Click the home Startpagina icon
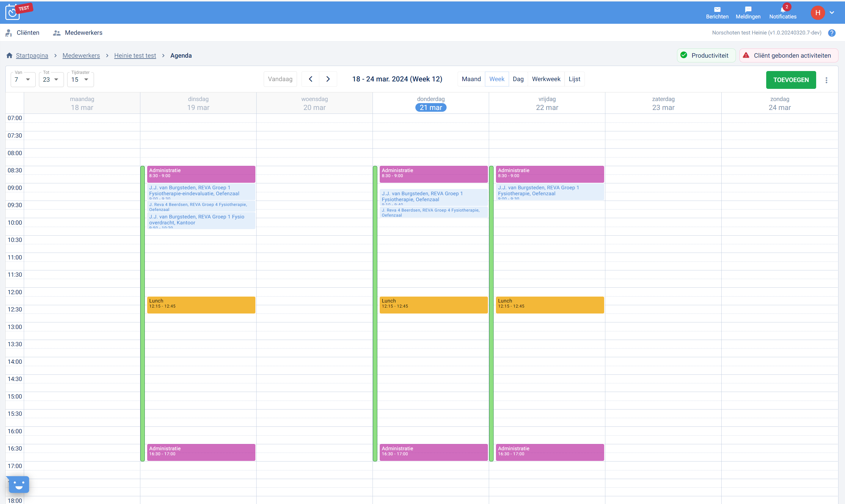845x504 pixels. (x=10, y=55)
